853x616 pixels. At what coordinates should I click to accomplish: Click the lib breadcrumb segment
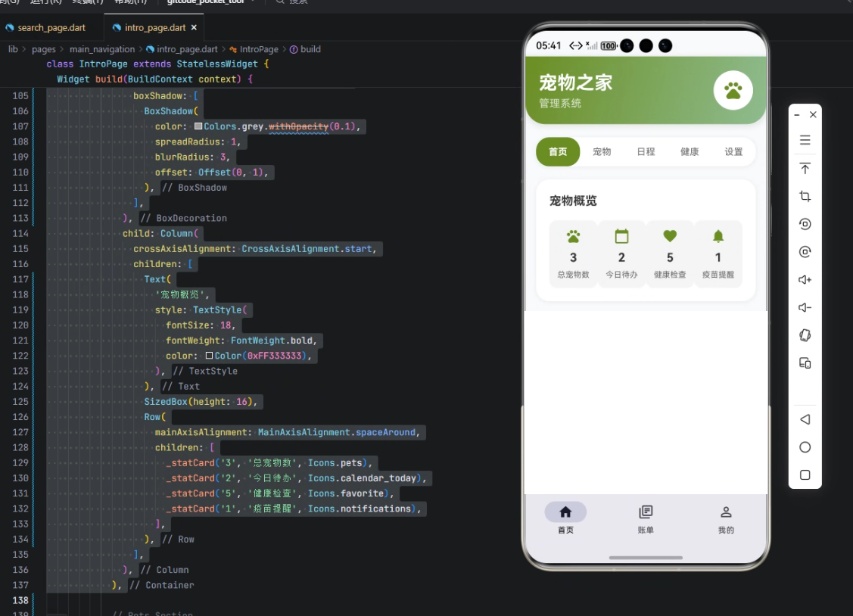(13, 49)
